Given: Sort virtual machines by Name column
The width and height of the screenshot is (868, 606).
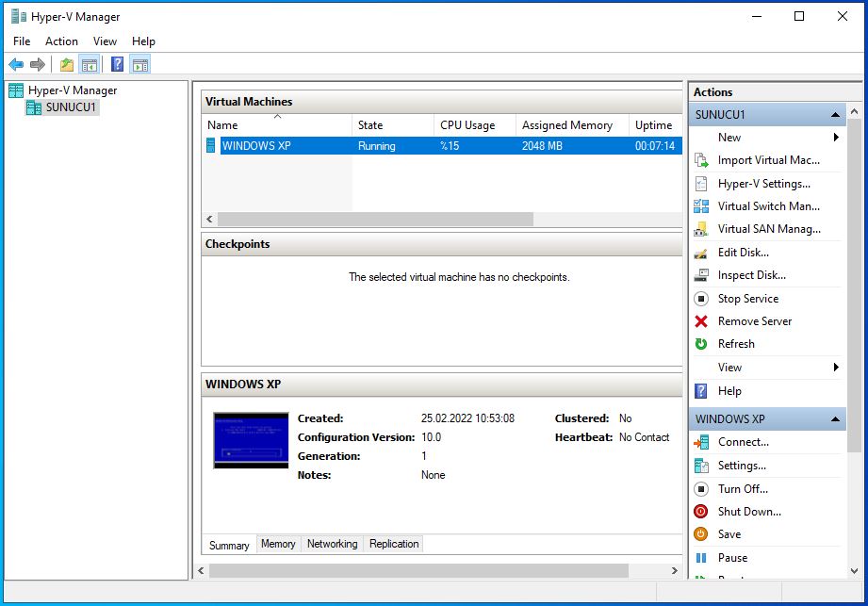Looking at the screenshot, I should [x=277, y=125].
